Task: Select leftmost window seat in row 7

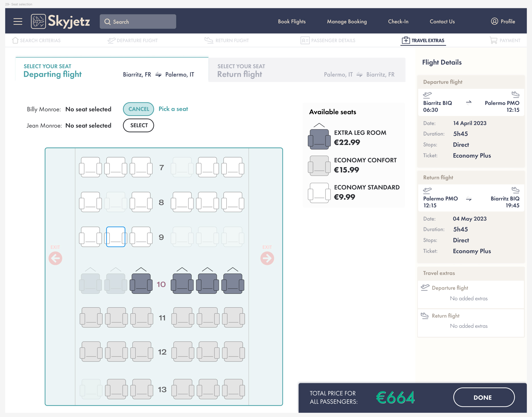Action: (x=90, y=167)
